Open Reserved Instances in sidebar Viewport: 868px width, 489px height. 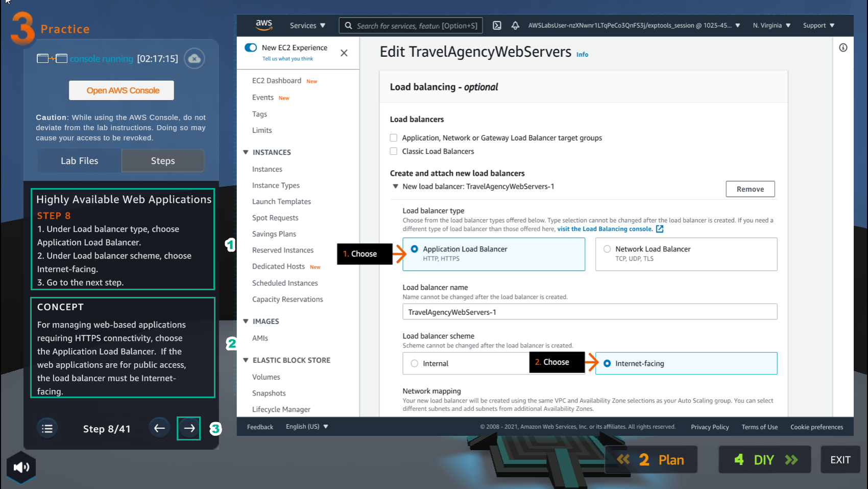(x=283, y=250)
